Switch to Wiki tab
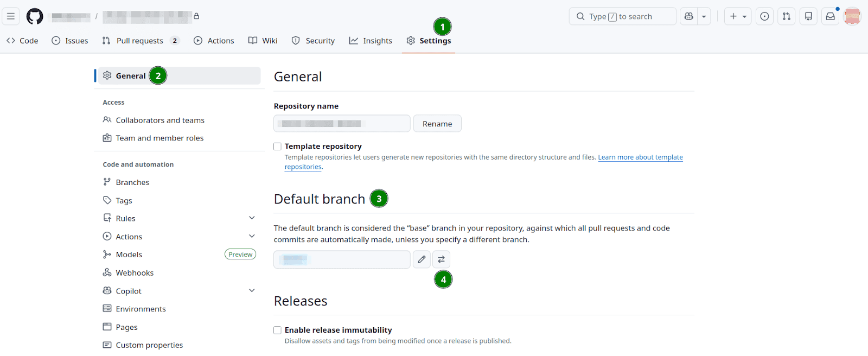 pos(263,41)
